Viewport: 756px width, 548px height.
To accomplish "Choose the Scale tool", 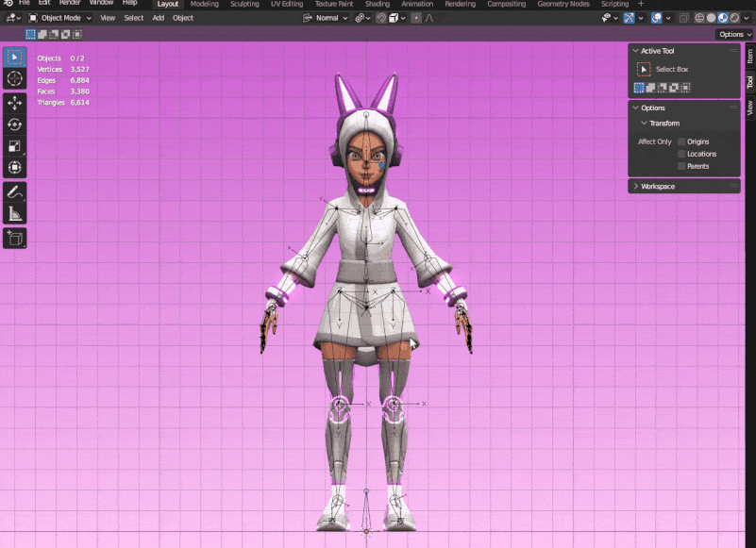I will pos(14,146).
